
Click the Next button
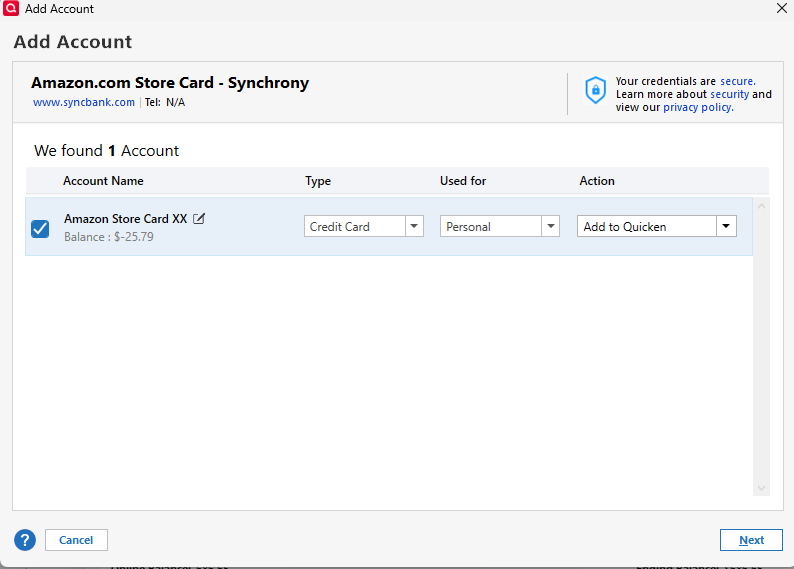tap(751, 540)
